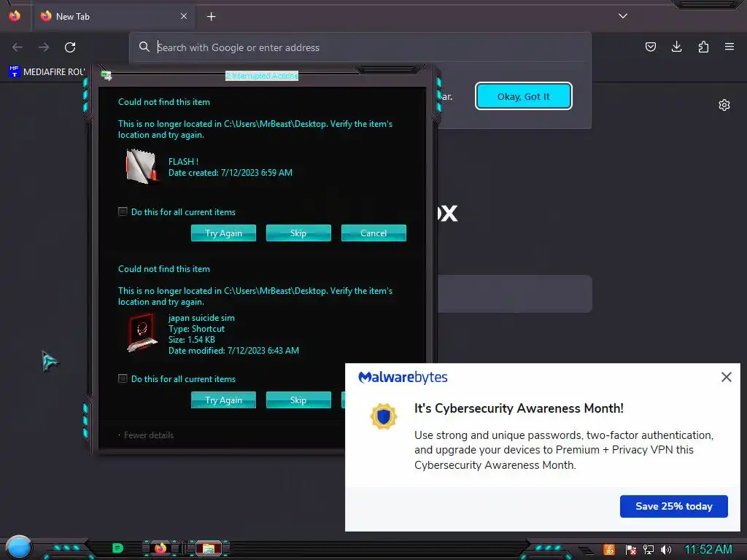Screen dimensions: 747x560
Task: Open the Firefox hamburger application menu
Action: tap(729, 47)
